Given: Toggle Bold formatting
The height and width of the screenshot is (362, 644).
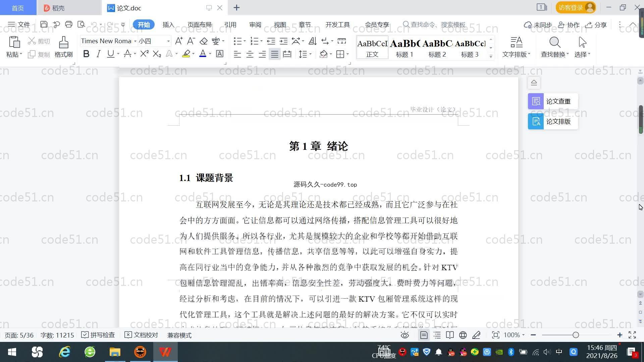Looking at the screenshot, I should click(x=86, y=54).
